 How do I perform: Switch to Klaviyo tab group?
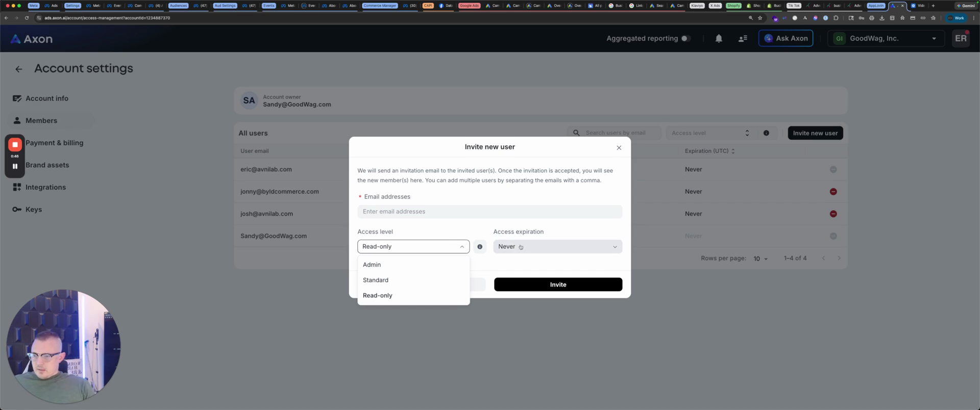(697, 6)
